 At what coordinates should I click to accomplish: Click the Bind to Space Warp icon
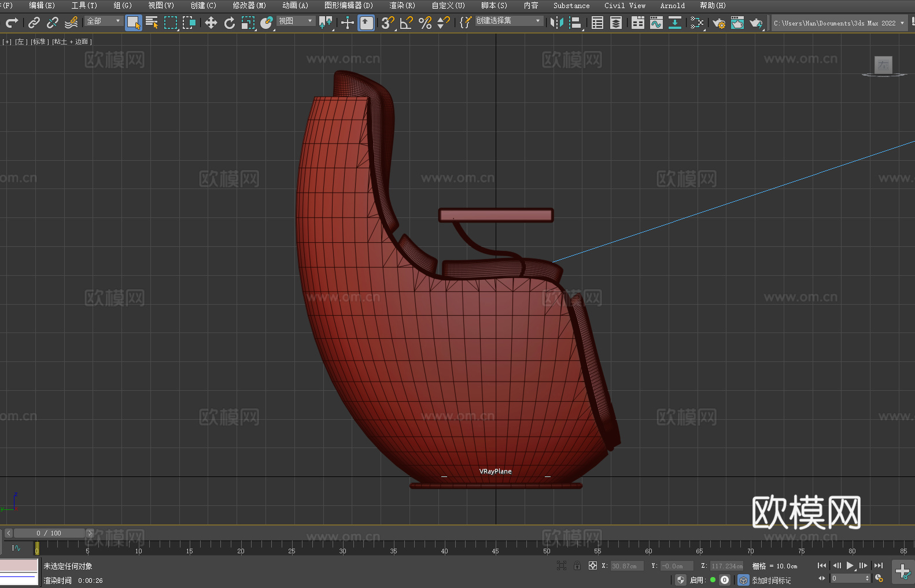point(71,23)
